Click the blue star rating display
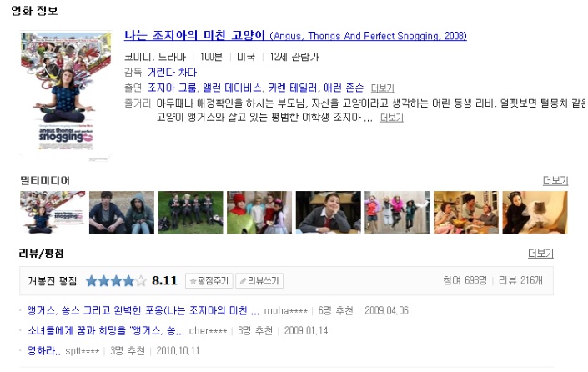This screenshot has height=372, width=588. [116, 281]
